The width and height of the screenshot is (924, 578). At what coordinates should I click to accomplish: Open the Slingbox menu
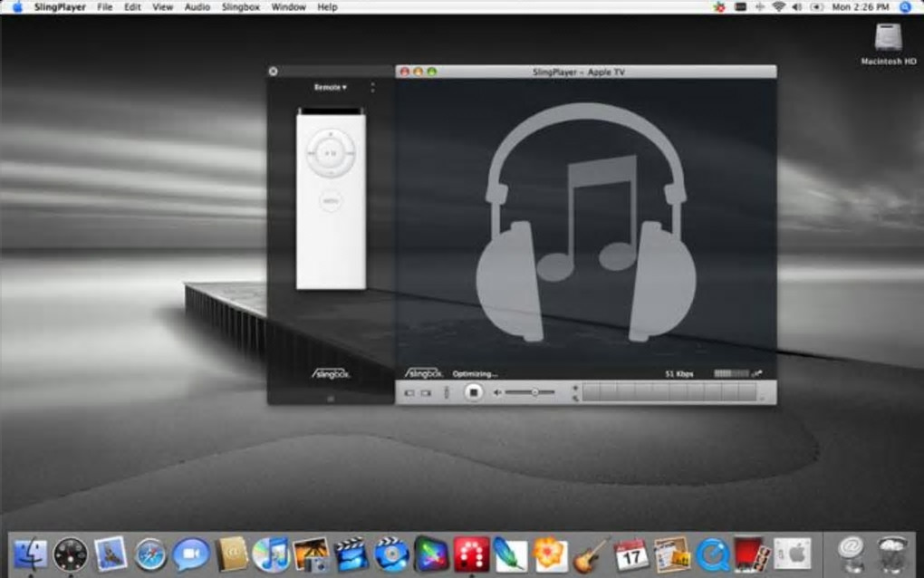coord(240,7)
